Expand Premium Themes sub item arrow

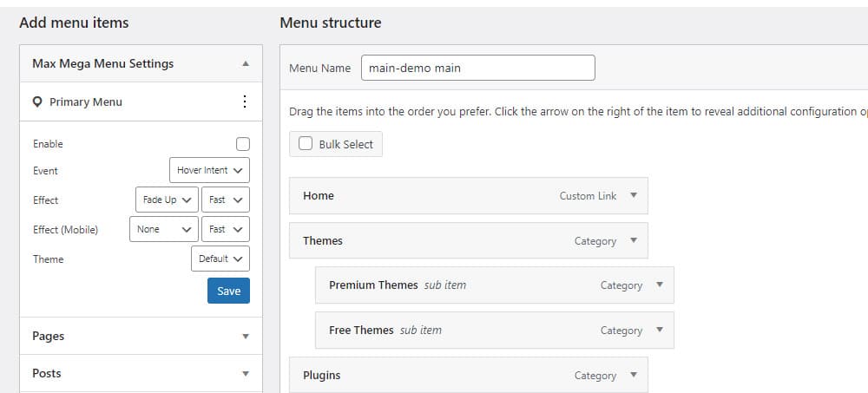point(660,285)
